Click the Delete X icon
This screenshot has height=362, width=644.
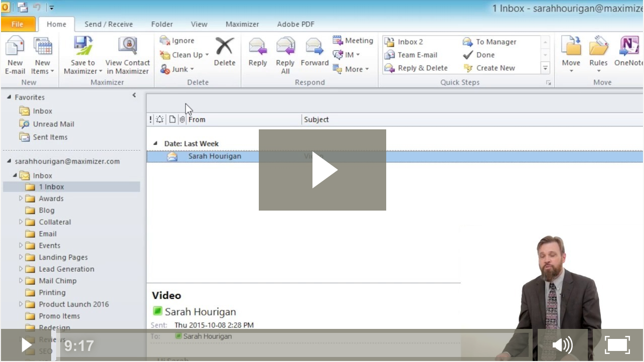pos(224,47)
